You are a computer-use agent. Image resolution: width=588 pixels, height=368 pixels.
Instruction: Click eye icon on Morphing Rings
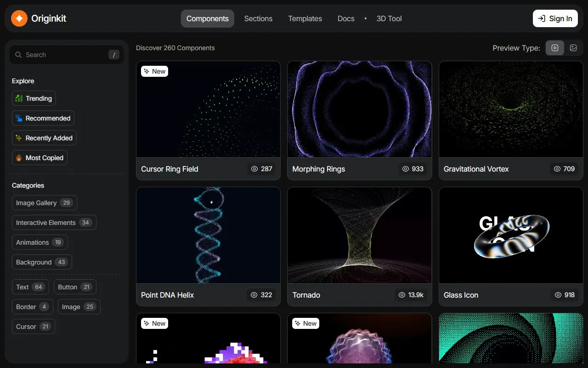point(406,169)
